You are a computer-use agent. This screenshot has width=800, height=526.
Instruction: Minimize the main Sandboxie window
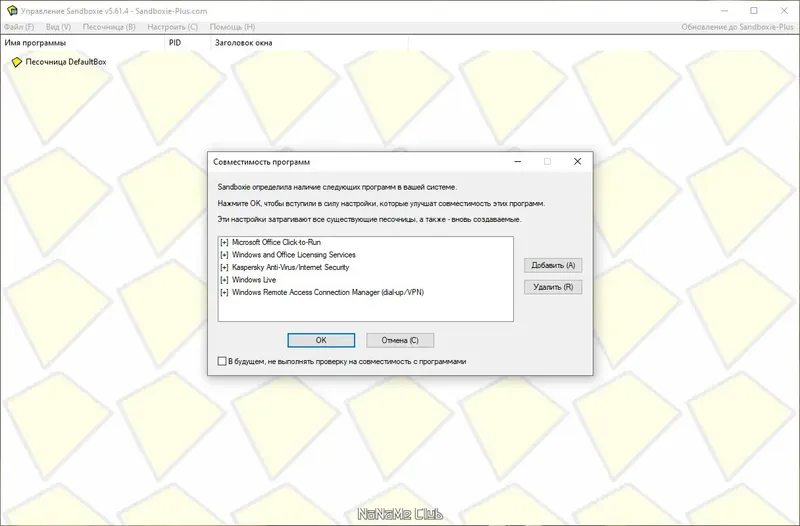pos(724,10)
